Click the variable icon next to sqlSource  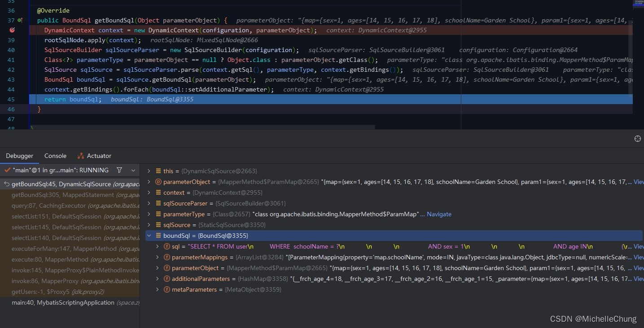[158, 225]
